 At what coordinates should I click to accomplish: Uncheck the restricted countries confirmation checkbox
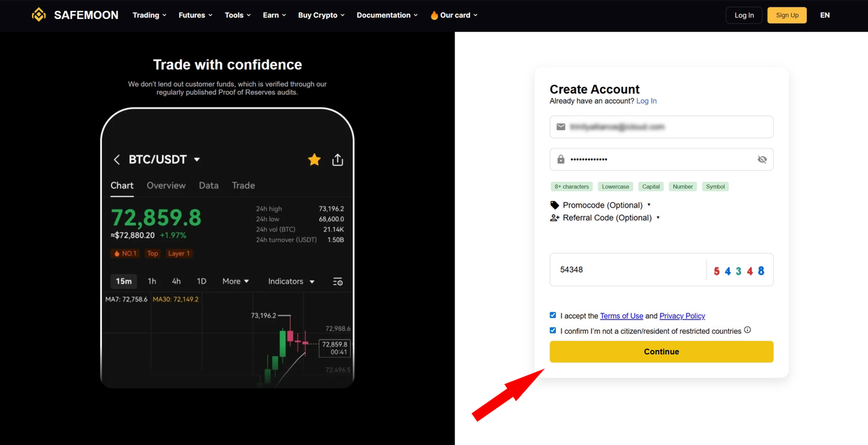(x=553, y=330)
